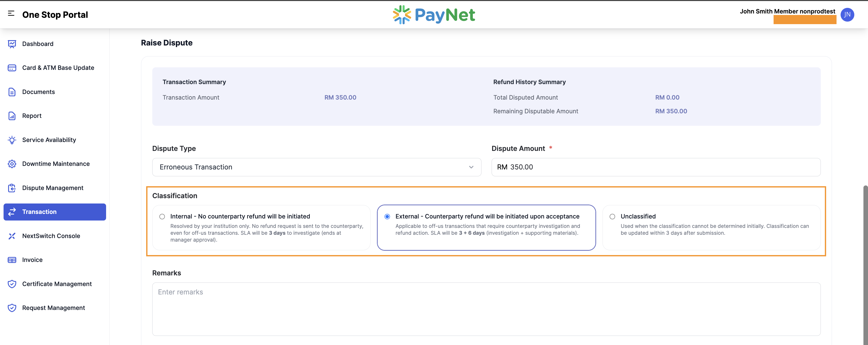
Task: Click the Total Disputed Amount RM 0.00 value
Action: pos(667,98)
